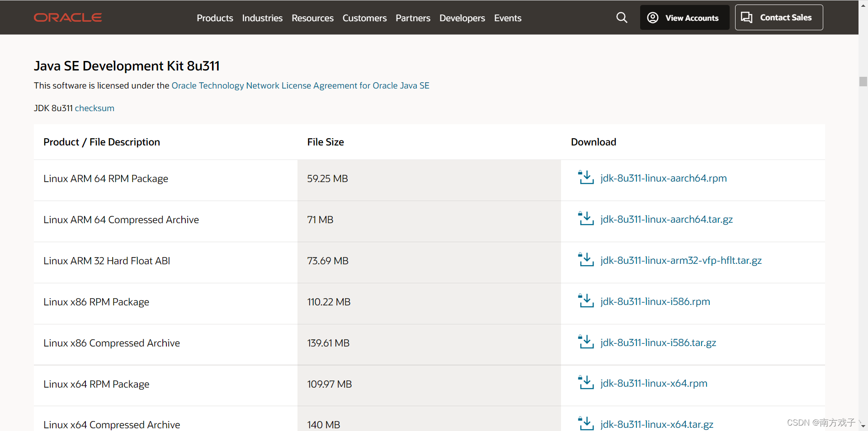Click the page vertical scrollbar thumb
Image resolution: width=868 pixels, height=431 pixels.
[863, 81]
